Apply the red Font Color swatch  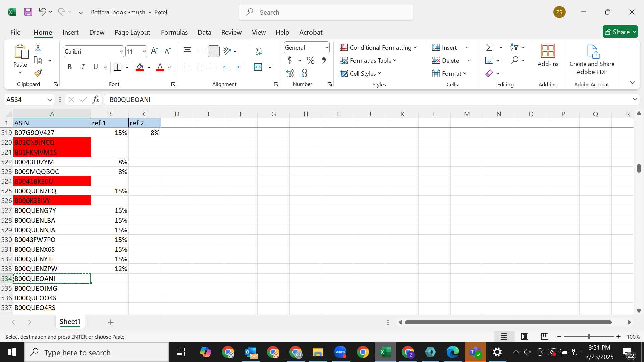click(160, 67)
